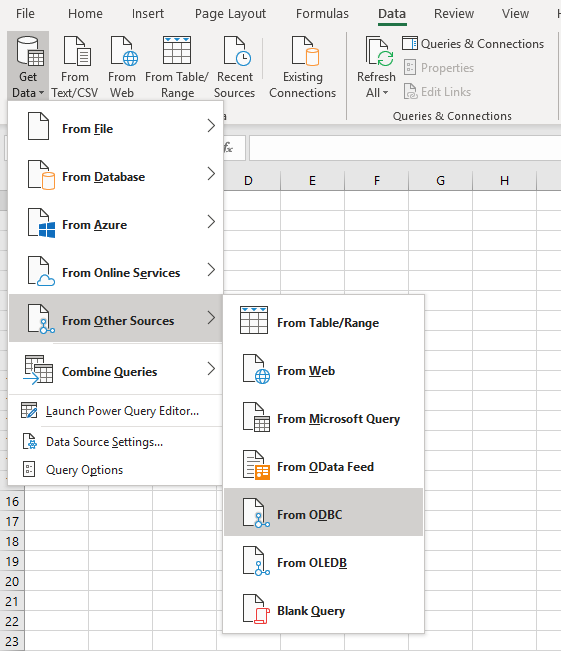The height and width of the screenshot is (651, 561).
Task: Choose Launch Power Query Editor text
Action: point(122,411)
